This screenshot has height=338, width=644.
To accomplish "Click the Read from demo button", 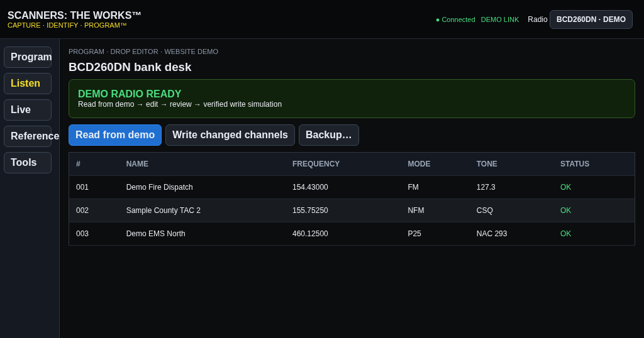I will [x=115, y=135].
